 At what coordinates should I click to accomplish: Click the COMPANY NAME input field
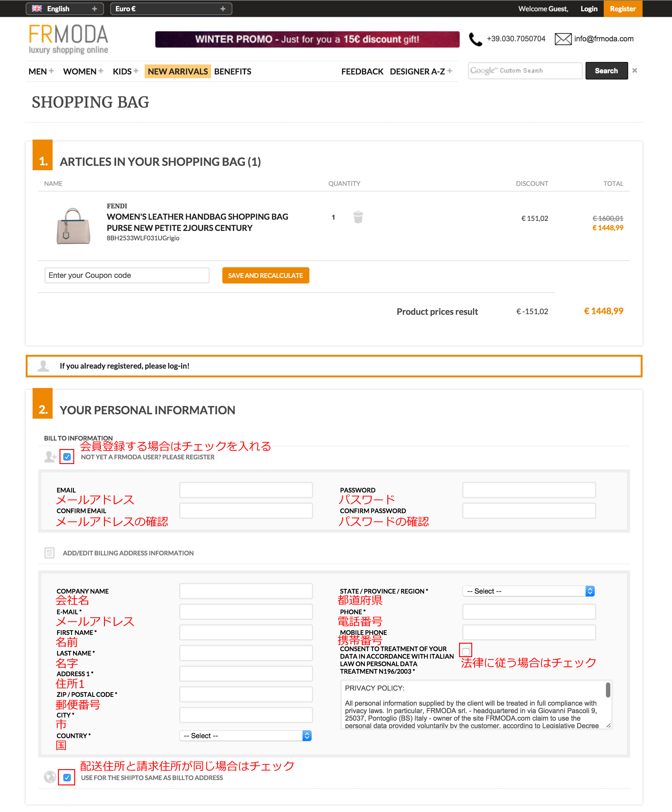tap(246, 591)
